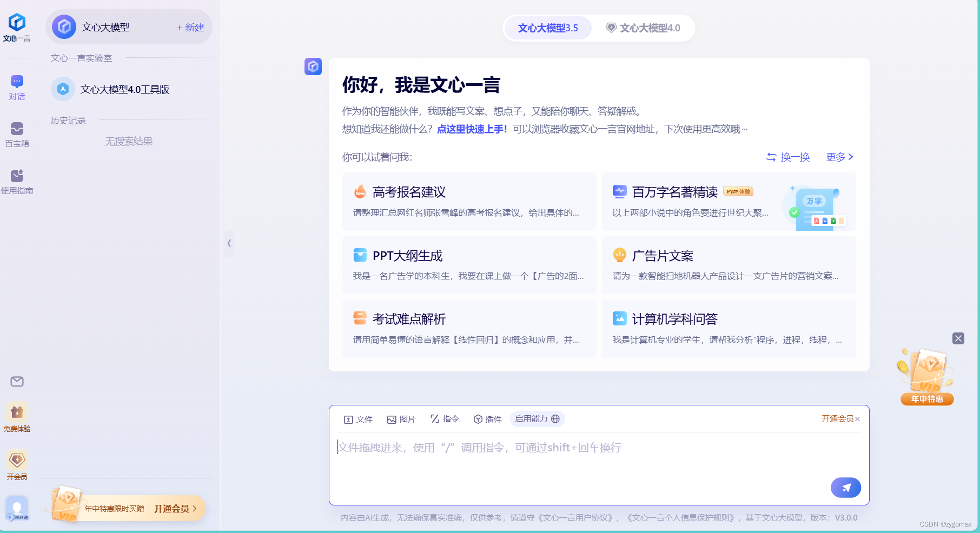The width and height of the screenshot is (980, 533).
Task: Click the 文心大模型 round logo icon
Action: (x=64, y=26)
